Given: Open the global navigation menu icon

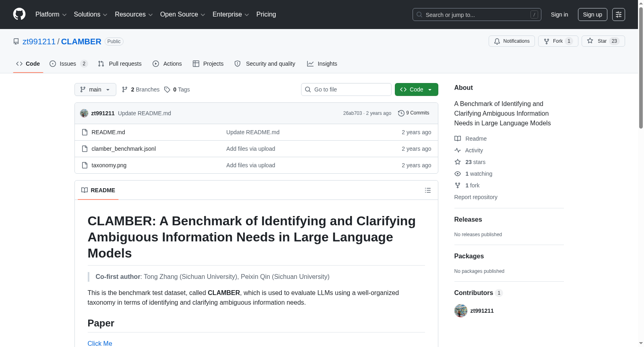Looking at the screenshot, I should click(619, 15).
